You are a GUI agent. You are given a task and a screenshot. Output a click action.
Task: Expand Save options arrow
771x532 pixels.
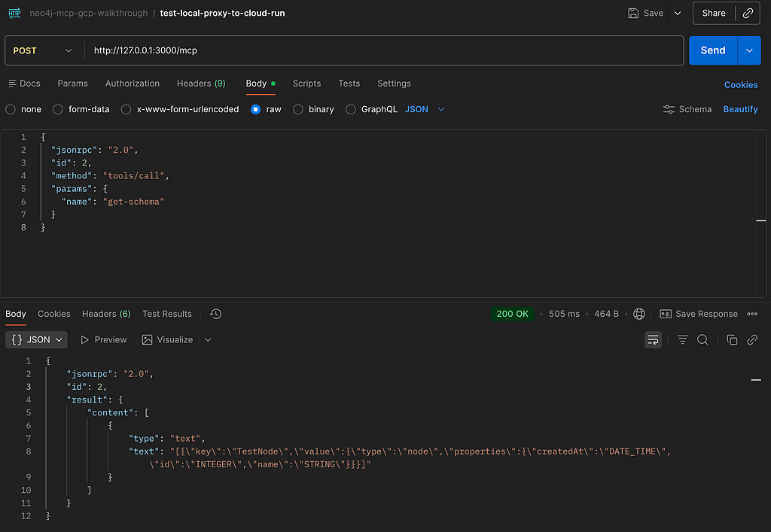[x=678, y=14]
